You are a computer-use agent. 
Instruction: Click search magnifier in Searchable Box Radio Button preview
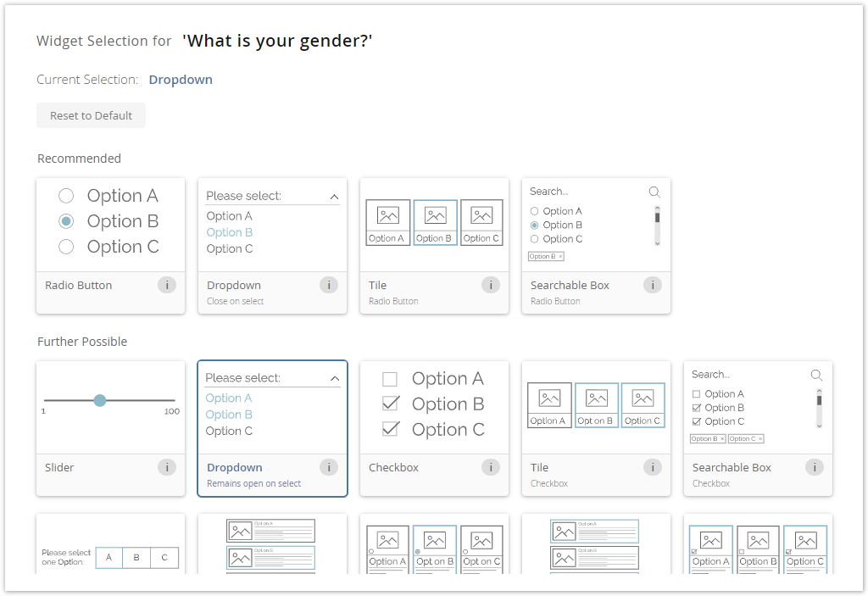pos(654,192)
